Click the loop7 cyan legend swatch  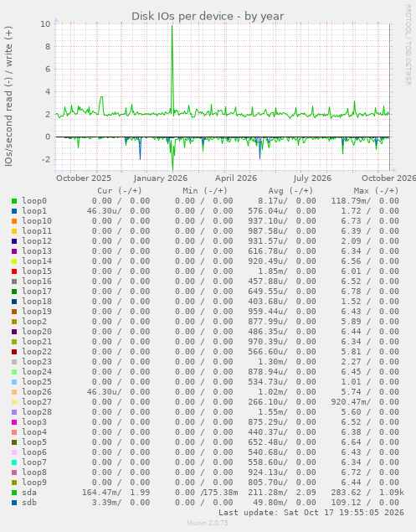point(14,462)
